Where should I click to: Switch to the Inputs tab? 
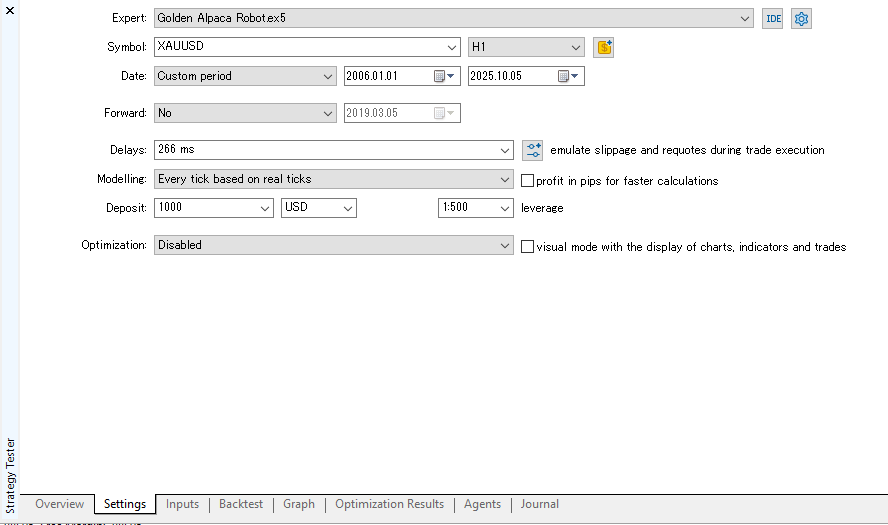(182, 504)
